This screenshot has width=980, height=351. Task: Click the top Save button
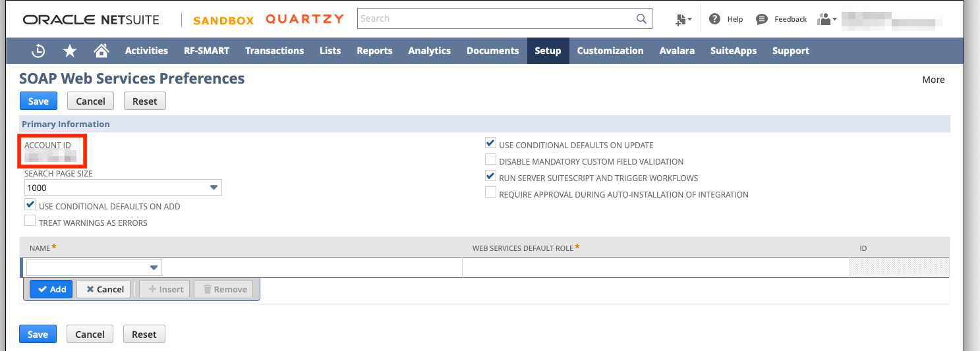(x=38, y=101)
